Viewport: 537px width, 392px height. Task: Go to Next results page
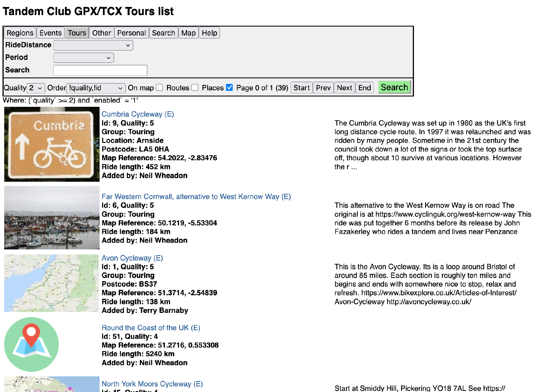coord(344,88)
